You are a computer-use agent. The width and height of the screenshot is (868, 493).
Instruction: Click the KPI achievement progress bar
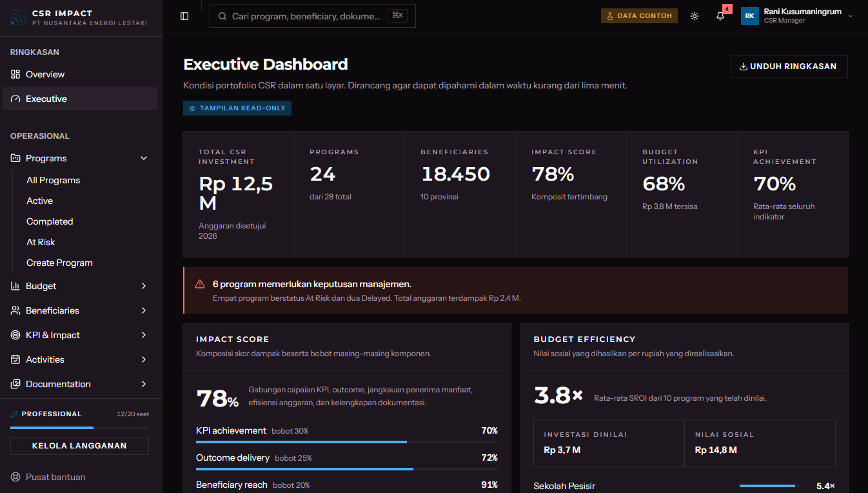click(x=347, y=442)
